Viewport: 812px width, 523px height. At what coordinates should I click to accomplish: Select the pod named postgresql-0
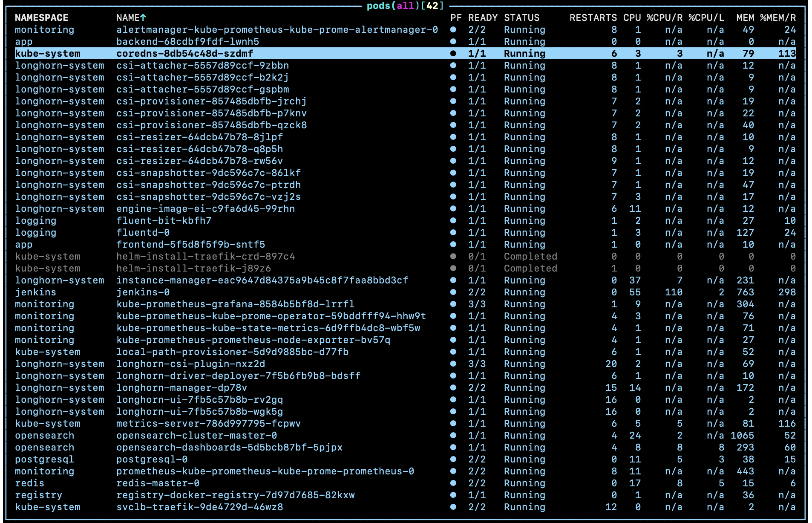click(x=152, y=459)
